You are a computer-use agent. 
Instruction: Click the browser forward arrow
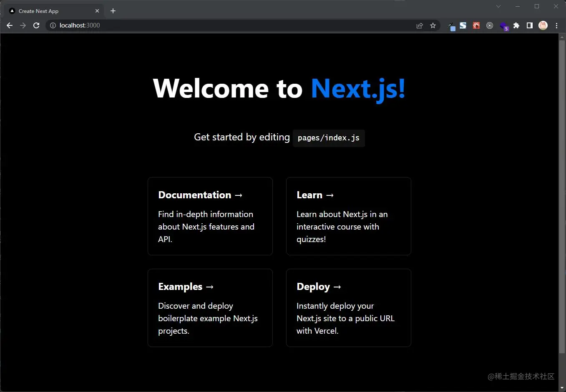[x=23, y=25]
